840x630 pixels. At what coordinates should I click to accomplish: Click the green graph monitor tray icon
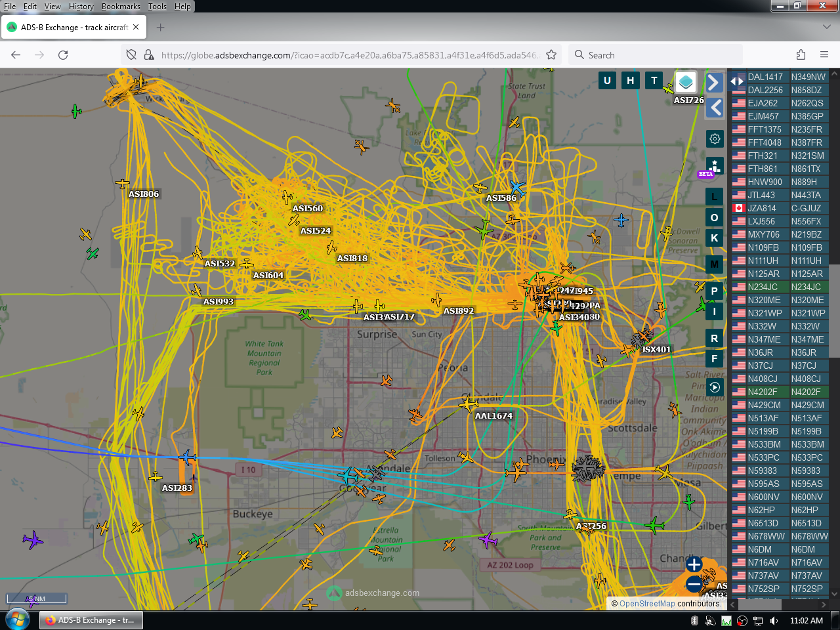726,621
